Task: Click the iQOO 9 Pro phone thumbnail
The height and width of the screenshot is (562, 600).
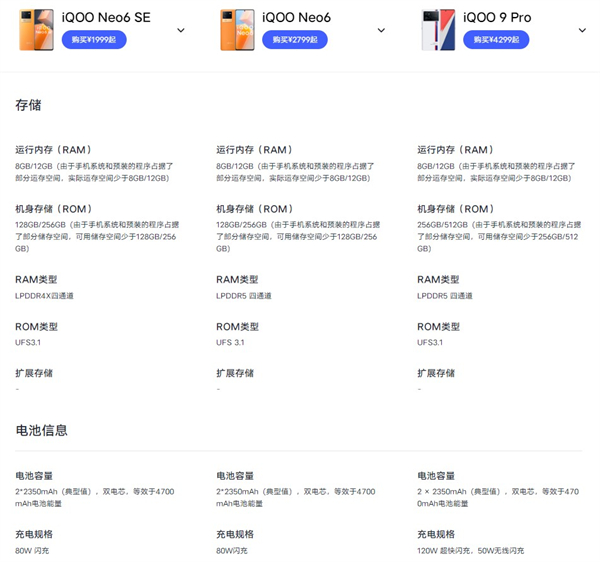Action: pyautogui.click(x=439, y=30)
